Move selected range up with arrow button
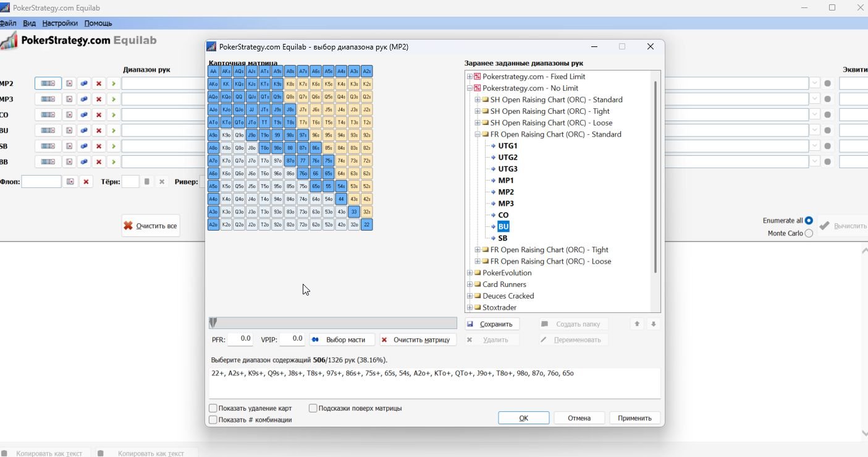The height and width of the screenshot is (457, 868). [637, 324]
